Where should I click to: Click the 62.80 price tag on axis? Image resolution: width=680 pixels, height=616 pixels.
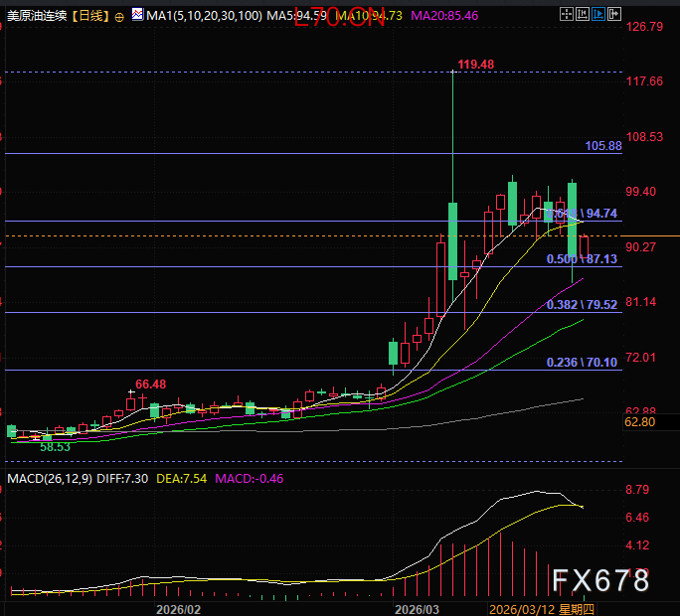click(x=639, y=422)
